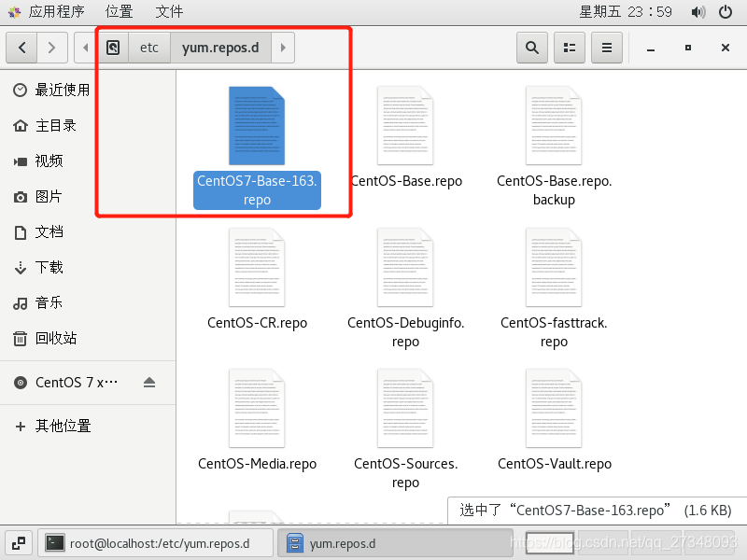
Task: Click the music note icon beside 音乐
Action: 20,303
